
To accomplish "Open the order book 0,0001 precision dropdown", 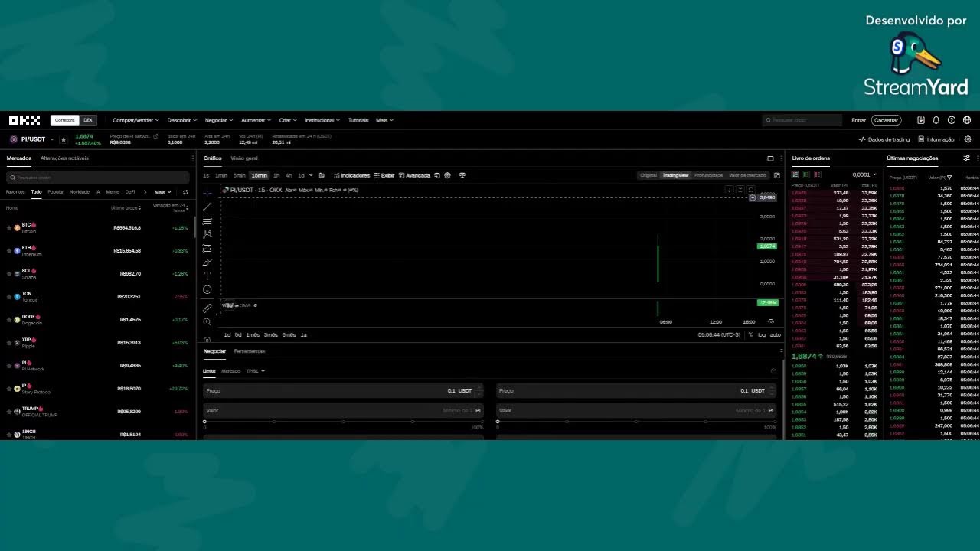I will pyautogui.click(x=864, y=174).
